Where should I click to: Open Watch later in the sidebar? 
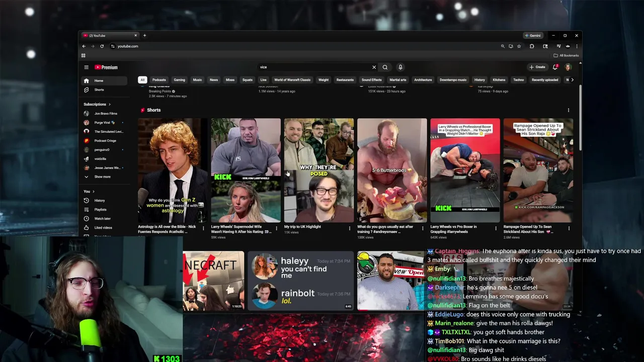coord(105,219)
